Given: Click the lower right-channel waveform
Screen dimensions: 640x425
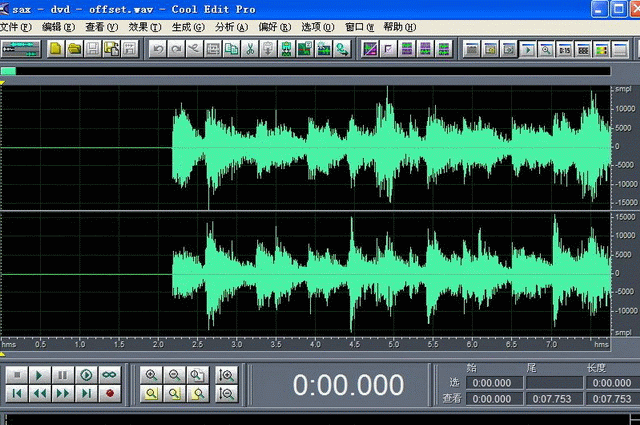Looking at the screenshot, I should 305,274.
